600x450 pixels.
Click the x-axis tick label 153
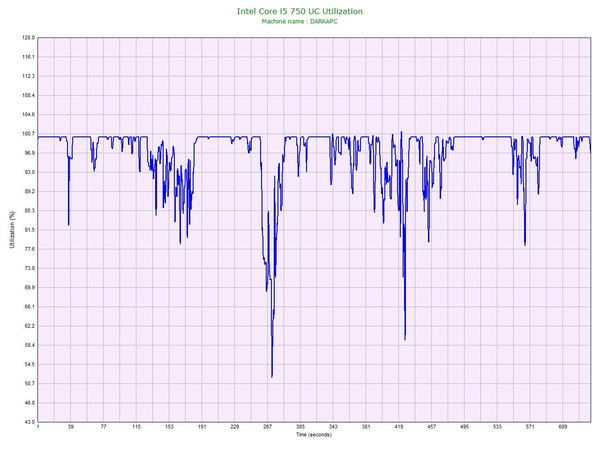(x=169, y=427)
